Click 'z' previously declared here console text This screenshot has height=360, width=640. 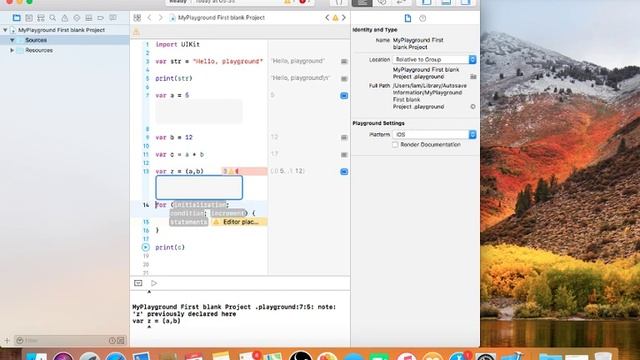[184, 314]
